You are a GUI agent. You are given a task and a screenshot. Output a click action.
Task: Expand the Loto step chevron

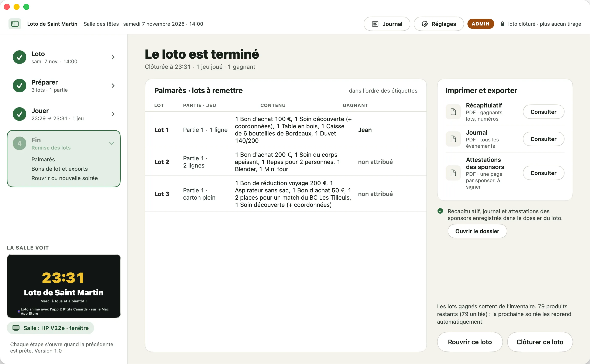[113, 57]
